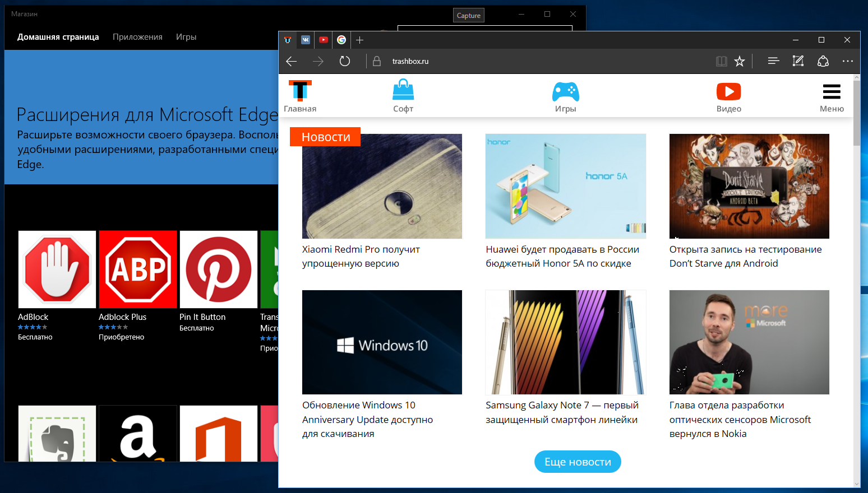Select Игры tab in Store window
868x493 pixels.
click(x=186, y=37)
